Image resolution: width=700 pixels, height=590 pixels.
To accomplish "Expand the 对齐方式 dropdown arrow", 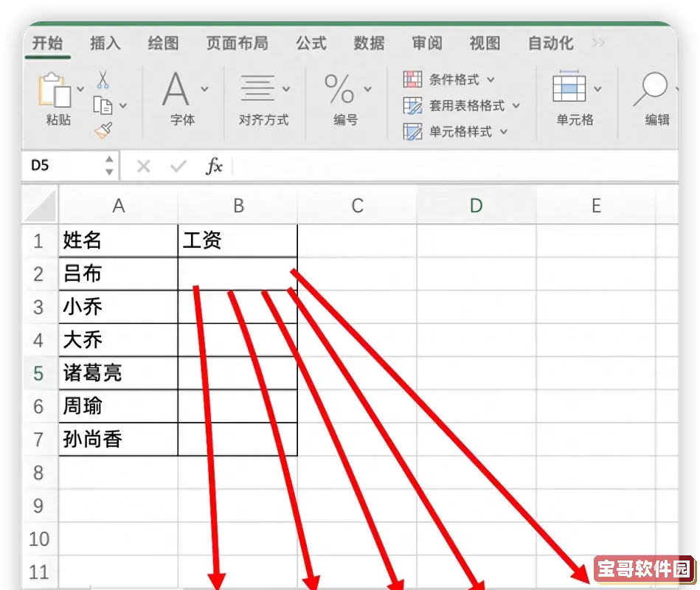I will click(x=286, y=88).
